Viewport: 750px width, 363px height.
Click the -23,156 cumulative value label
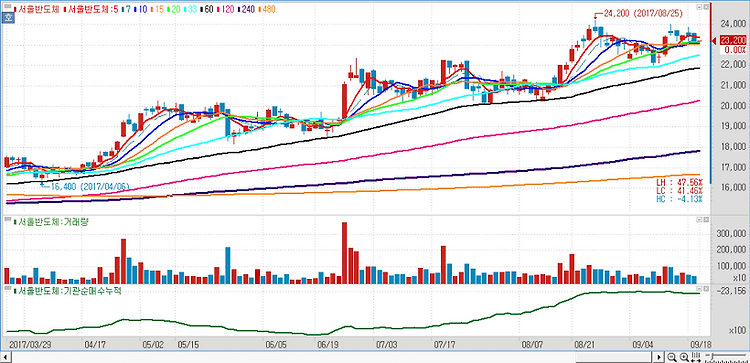tap(730, 290)
